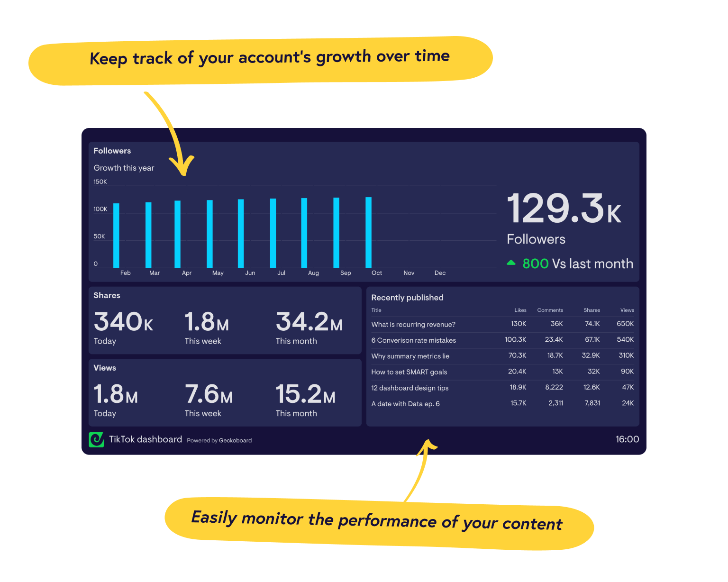Click the Comments column header
728x582 pixels.
(x=550, y=310)
